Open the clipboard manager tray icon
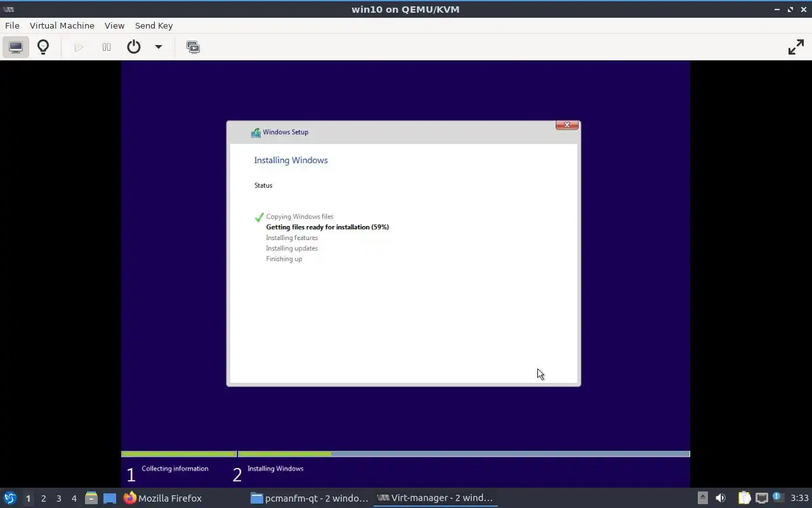The image size is (812, 508). pos(744,498)
